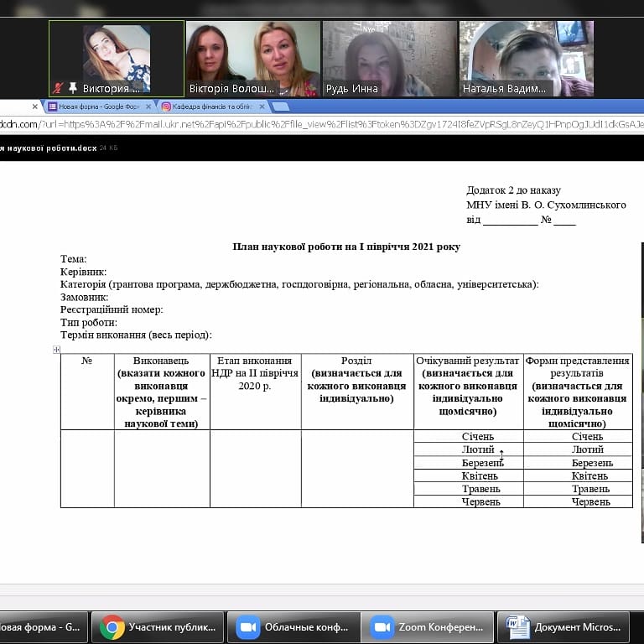Click the pin icon on Виктория's video
This screenshot has width=644, height=644.
pyautogui.click(x=71, y=88)
